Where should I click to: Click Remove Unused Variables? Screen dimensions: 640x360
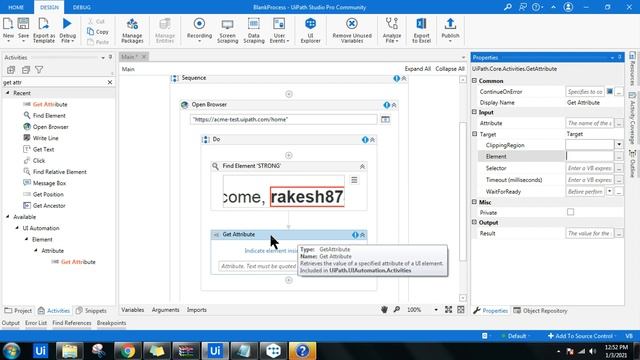pyautogui.click(x=352, y=30)
